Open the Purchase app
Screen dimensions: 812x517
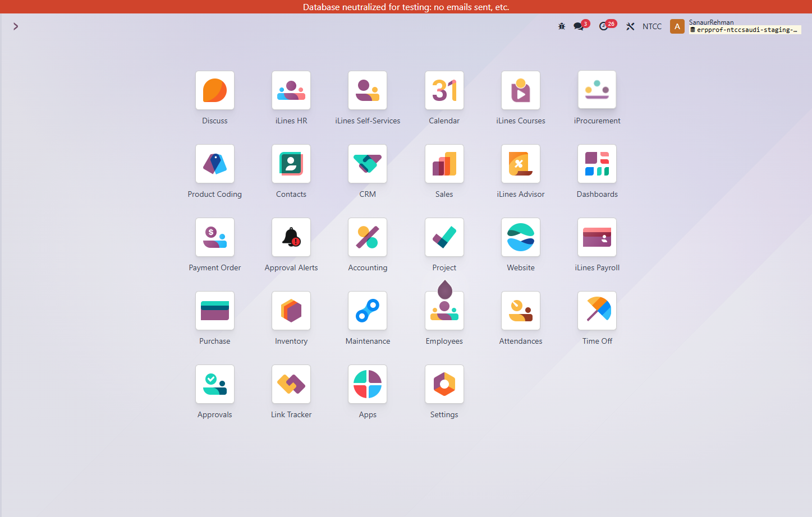pos(215,311)
